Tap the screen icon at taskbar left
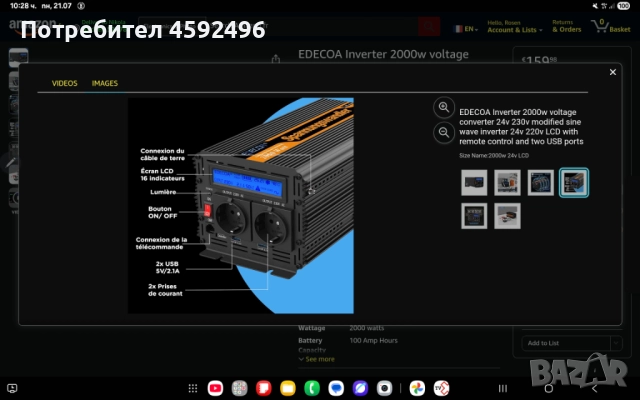The width and height of the screenshot is (640, 400). click(x=12, y=388)
